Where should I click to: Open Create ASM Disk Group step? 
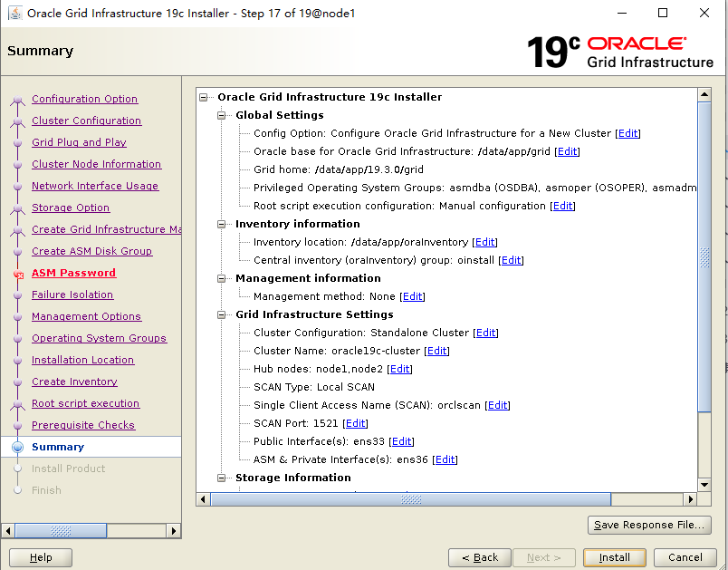click(x=92, y=251)
